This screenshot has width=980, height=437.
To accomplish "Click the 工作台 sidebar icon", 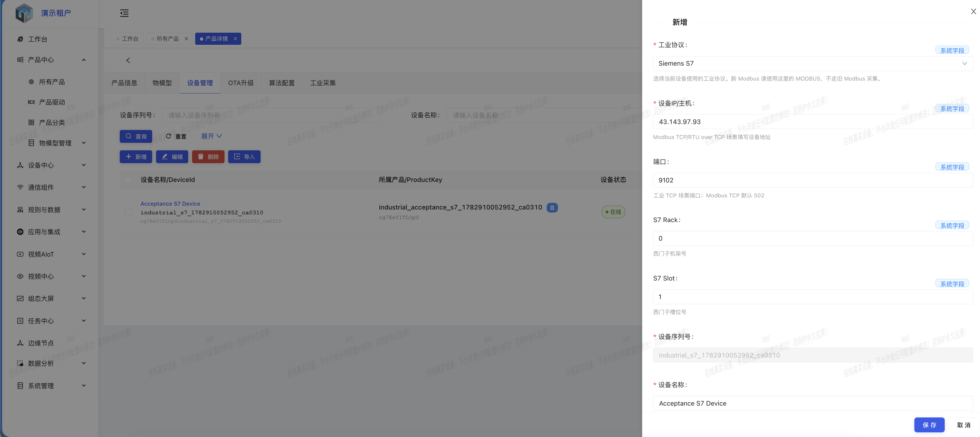I will pyautogui.click(x=20, y=39).
